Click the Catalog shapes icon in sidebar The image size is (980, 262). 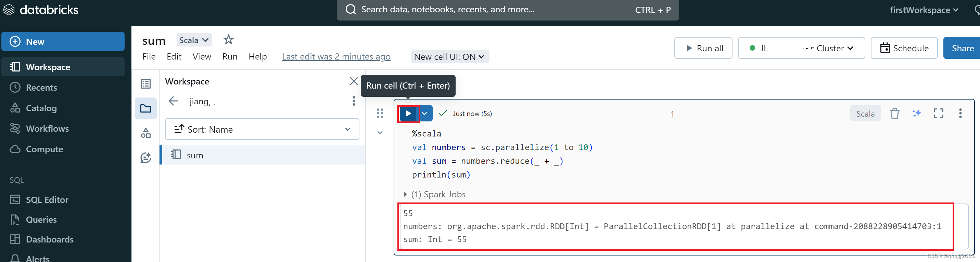(15, 108)
